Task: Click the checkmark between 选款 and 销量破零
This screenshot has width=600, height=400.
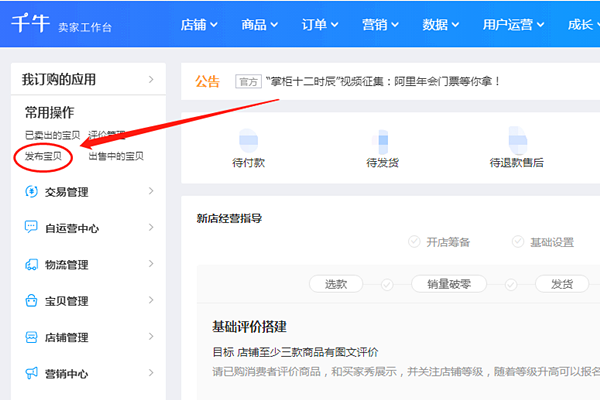Action: pyautogui.click(x=387, y=284)
